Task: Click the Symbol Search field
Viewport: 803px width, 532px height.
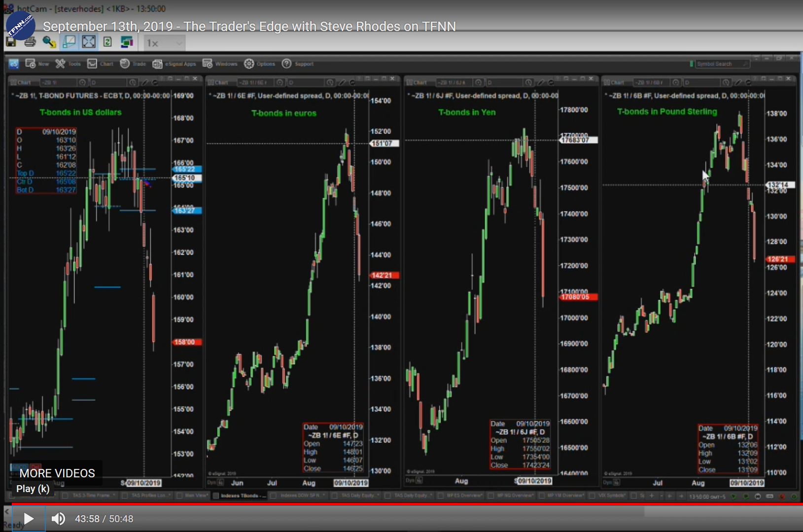Action: pyautogui.click(x=722, y=64)
